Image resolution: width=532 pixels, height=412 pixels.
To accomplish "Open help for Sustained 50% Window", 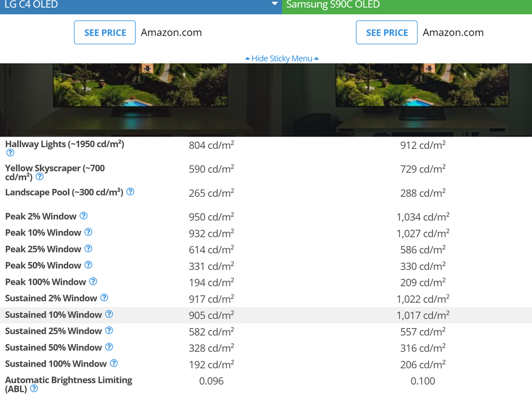I will (x=109, y=347).
